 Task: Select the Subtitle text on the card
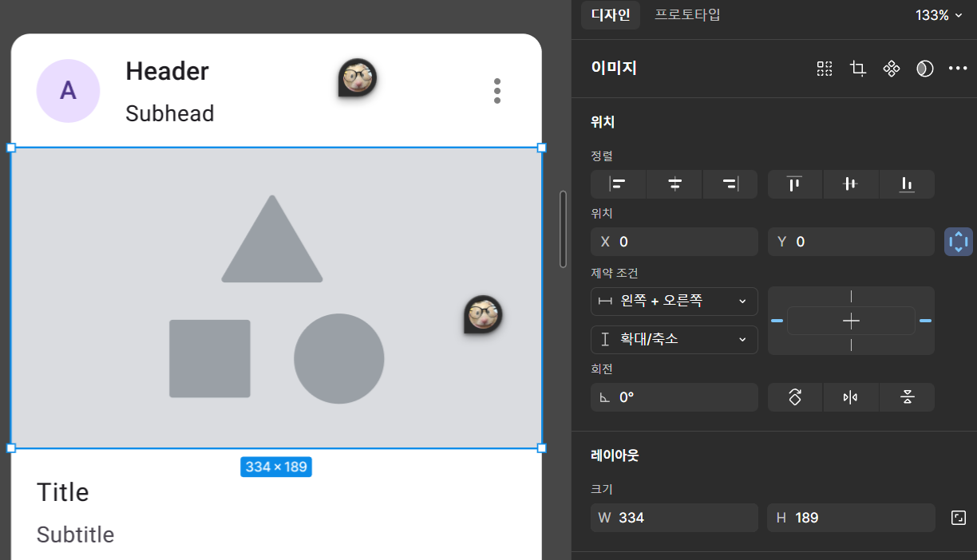coord(76,534)
